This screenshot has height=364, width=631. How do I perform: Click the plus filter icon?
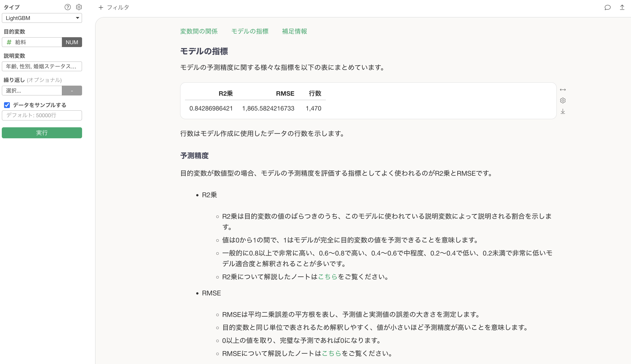click(x=101, y=7)
